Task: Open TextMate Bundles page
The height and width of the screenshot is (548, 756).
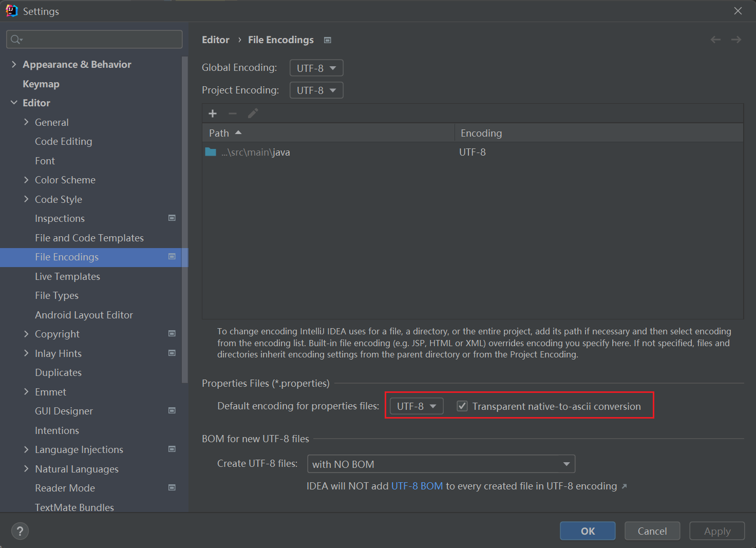Action: (x=74, y=507)
